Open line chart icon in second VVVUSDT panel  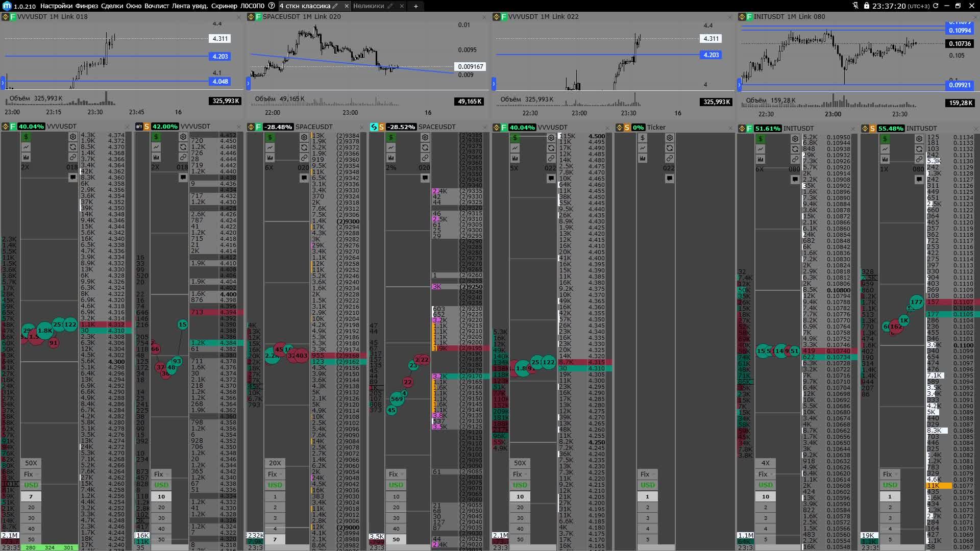[156, 147]
